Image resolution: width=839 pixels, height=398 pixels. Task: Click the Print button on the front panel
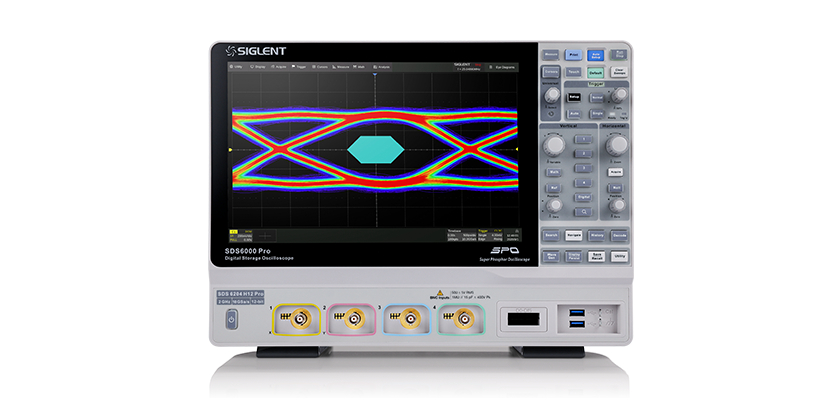[x=573, y=55]
